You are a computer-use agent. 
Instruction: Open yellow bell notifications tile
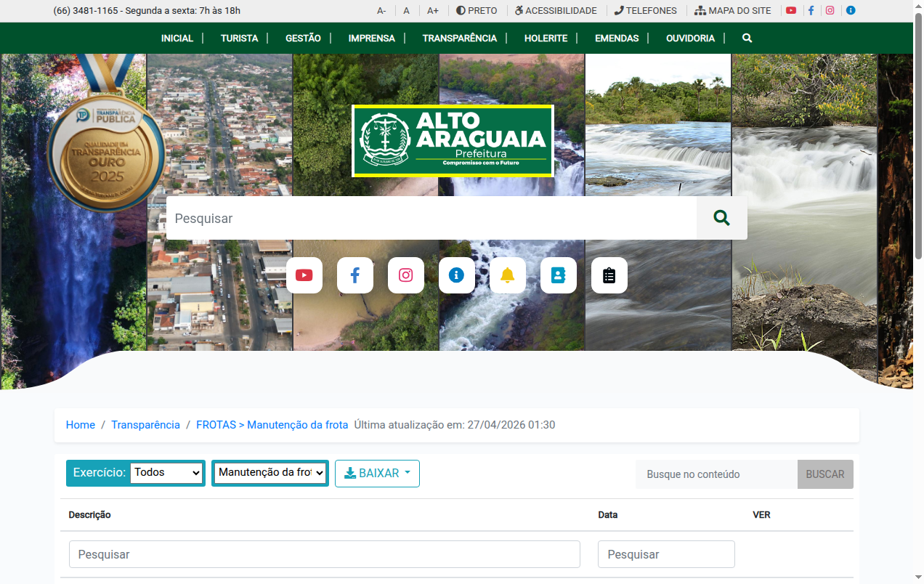508,275
